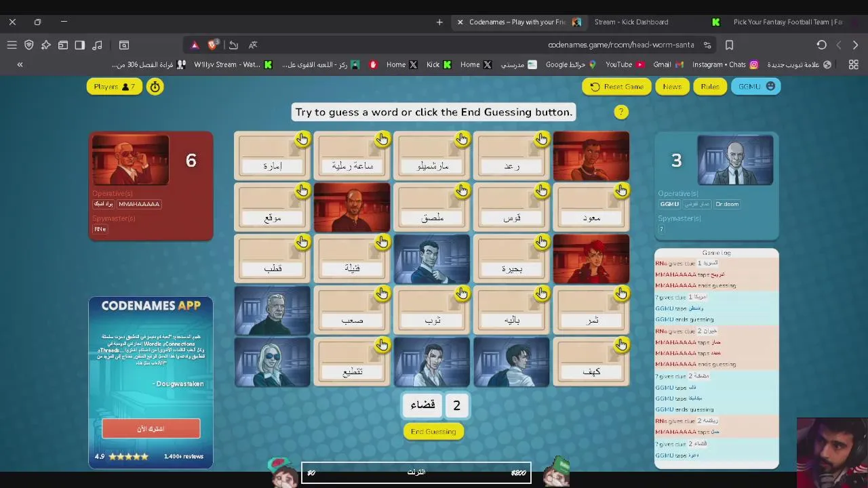Screen dimensions: 868x488
Task: Click the clue word قضاء
Action: point(423,405)
